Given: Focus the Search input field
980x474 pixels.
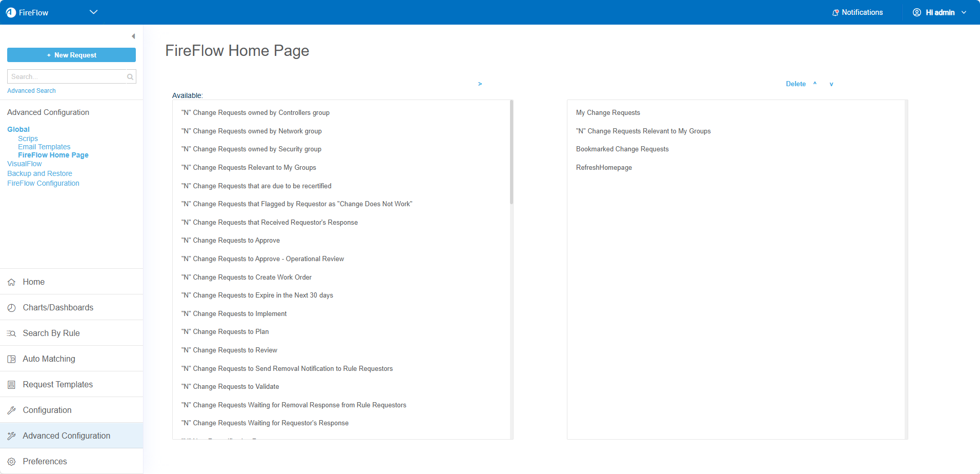Looking at the screenshot, I should click(67, 77).
